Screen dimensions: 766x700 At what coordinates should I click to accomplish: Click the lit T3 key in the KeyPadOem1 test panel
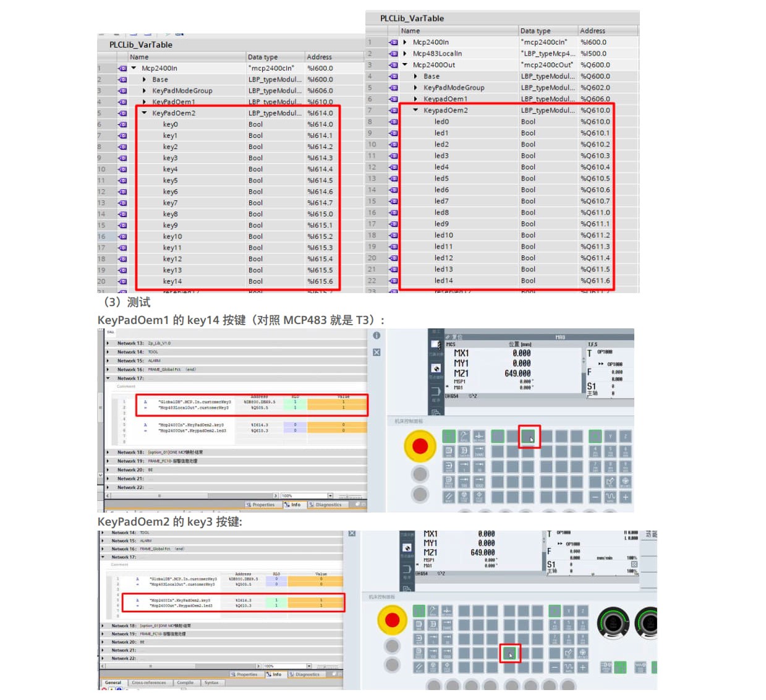pos(528,437)
